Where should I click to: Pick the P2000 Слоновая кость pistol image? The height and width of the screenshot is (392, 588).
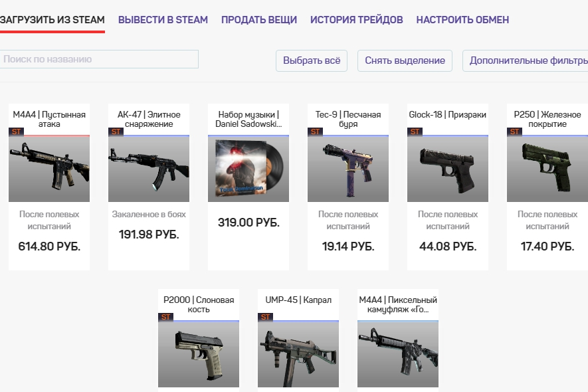[199, 354]
